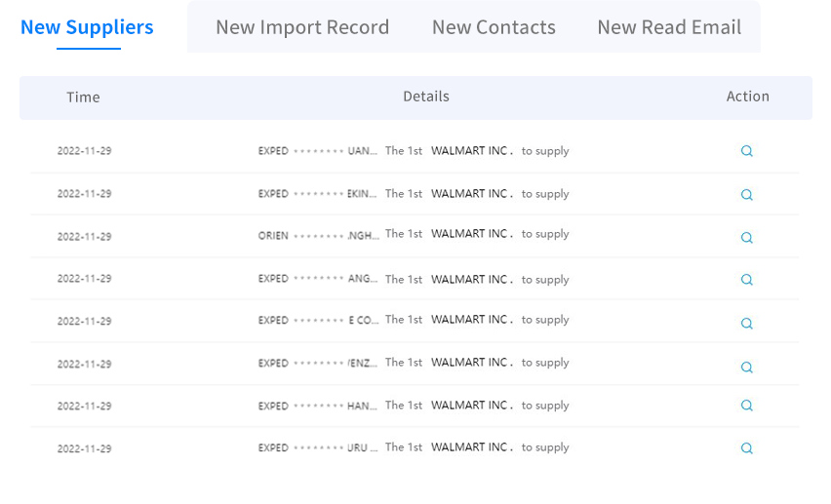Image resolution: width=831 pixels, height=504 pixels.
Task: Click WALMART INC. in the first row
Action: [472, 151]
